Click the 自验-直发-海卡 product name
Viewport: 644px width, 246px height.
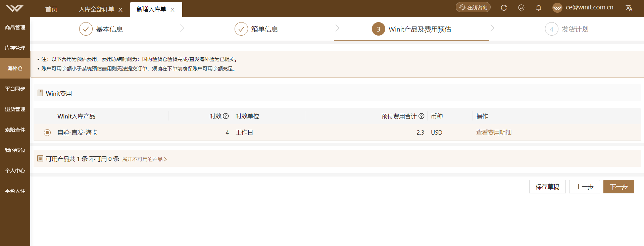(x=78, y=133)
